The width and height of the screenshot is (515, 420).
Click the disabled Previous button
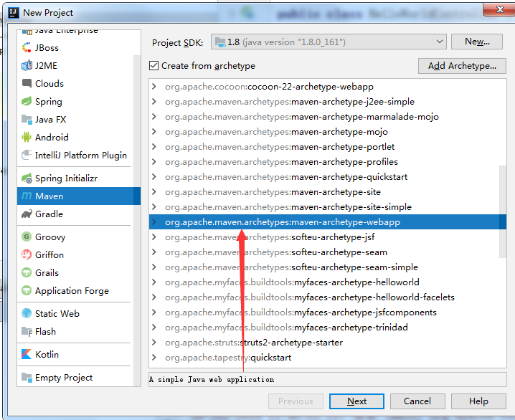coord(296,401)
